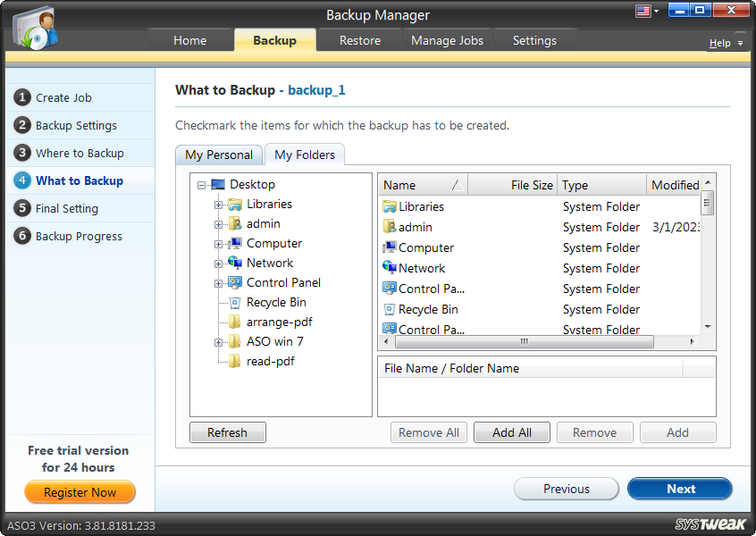This screenshot has height=536, width=756.
Task: Click the Desktop root icon in the tree
Action: (219, 185)
